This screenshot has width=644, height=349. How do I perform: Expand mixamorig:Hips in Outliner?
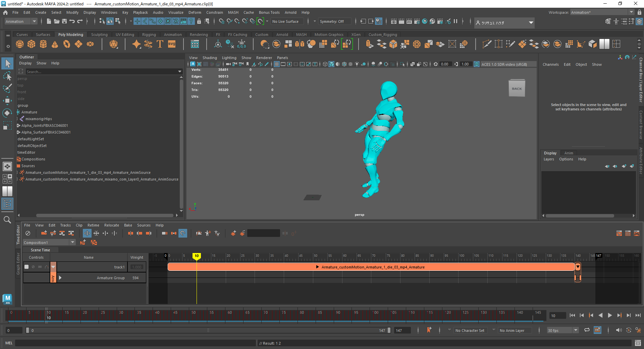tap(18, 119)
